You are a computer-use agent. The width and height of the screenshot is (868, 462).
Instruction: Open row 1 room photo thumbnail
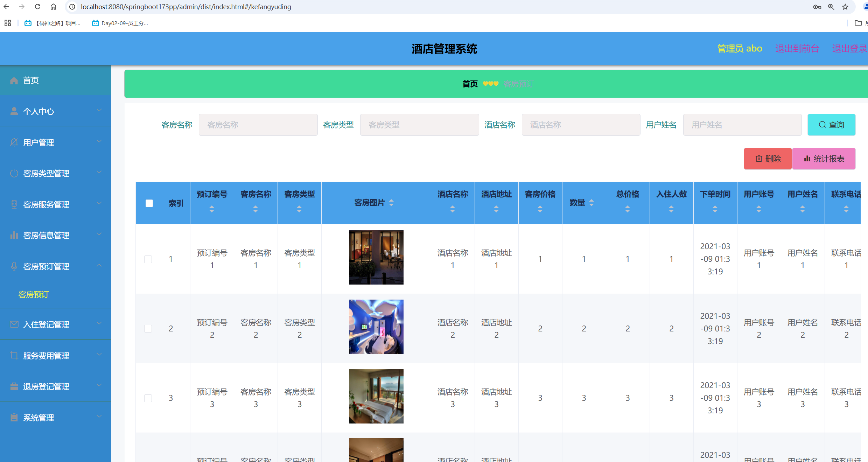coord(376,257)
